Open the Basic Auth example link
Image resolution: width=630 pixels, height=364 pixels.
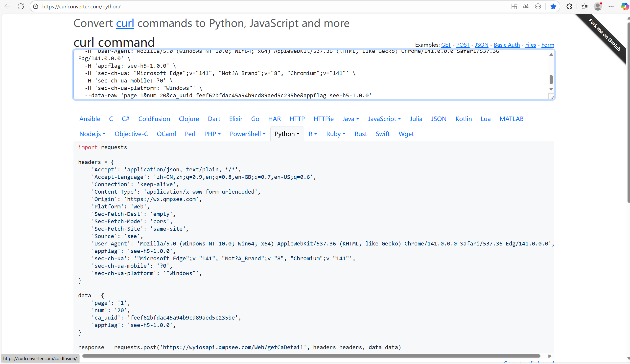[x=507, y=45]
